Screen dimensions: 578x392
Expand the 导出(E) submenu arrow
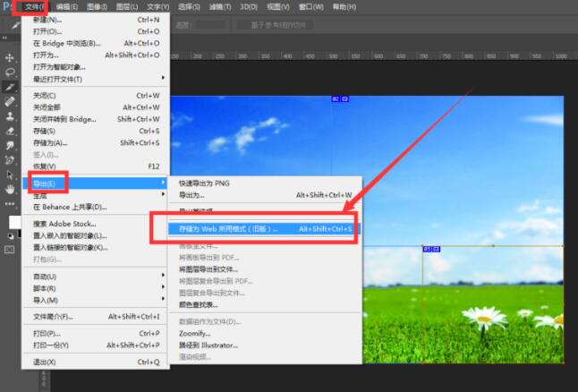163,183
